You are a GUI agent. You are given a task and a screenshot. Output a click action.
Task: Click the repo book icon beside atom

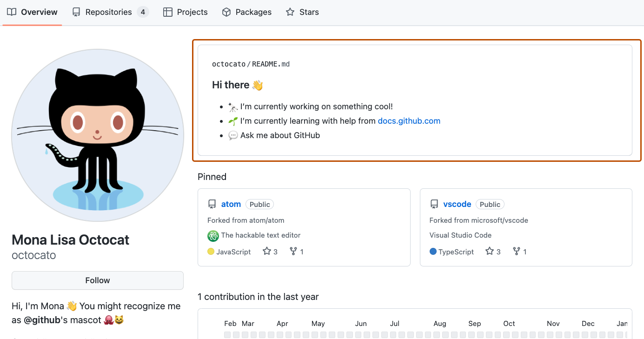[x=212, y=204]
